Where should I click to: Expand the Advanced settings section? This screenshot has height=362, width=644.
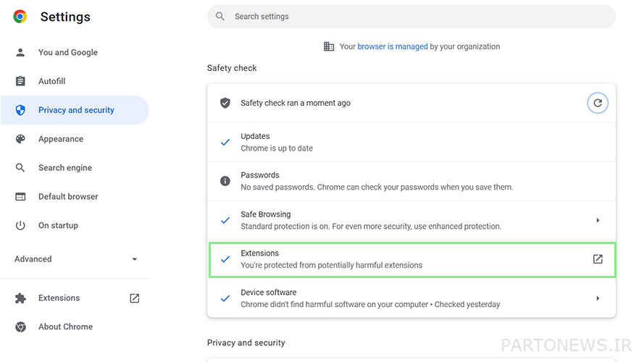75,259
